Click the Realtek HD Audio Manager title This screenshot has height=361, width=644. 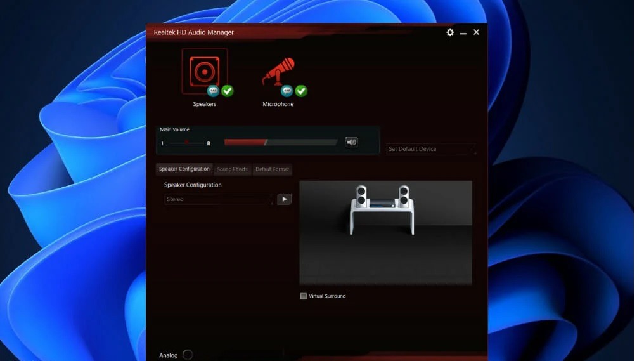click(x=194, y=32)
